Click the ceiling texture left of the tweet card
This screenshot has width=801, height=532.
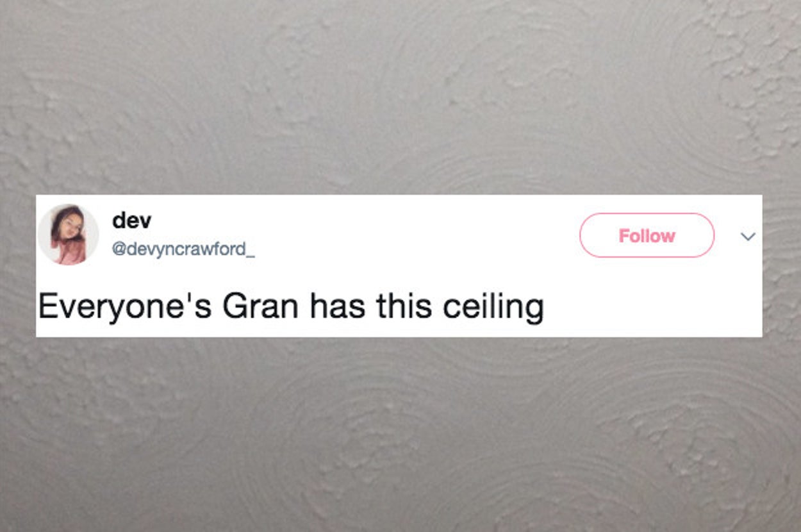tap(17, 266)
